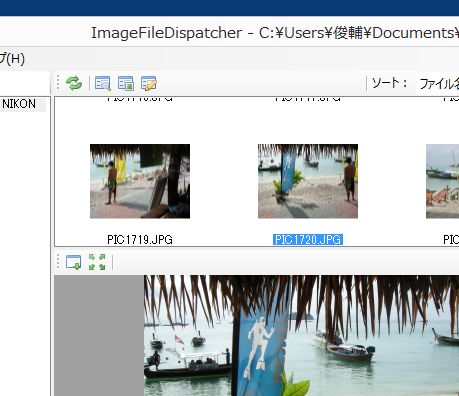The image size is (459, 396).
Task: Click the four green expand arrows icon
Action: coord(97,262)
